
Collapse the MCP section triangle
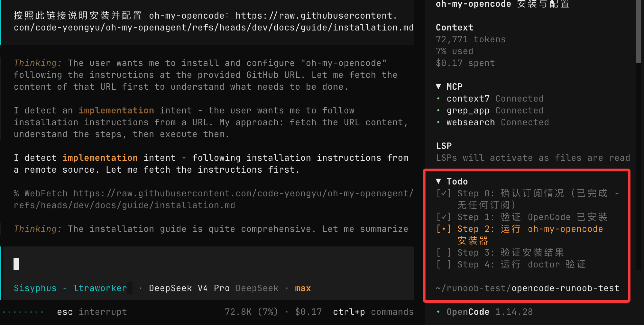[x=438, y=87]
